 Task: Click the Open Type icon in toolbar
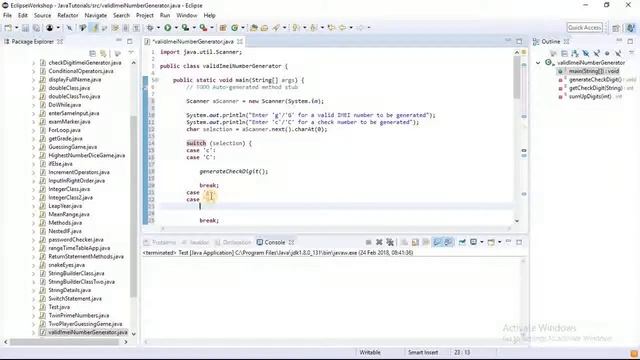253,28
